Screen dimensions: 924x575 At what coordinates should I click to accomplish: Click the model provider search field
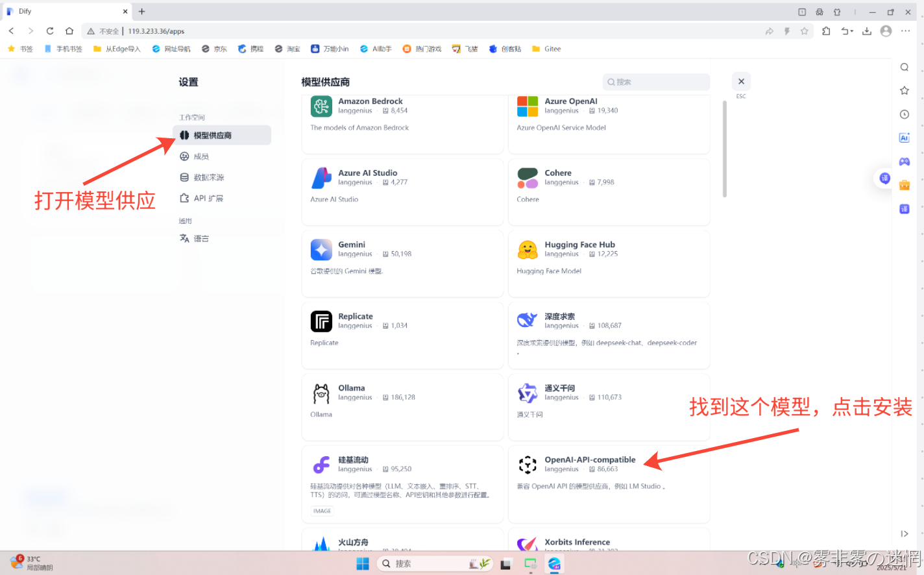click(656, 82)
